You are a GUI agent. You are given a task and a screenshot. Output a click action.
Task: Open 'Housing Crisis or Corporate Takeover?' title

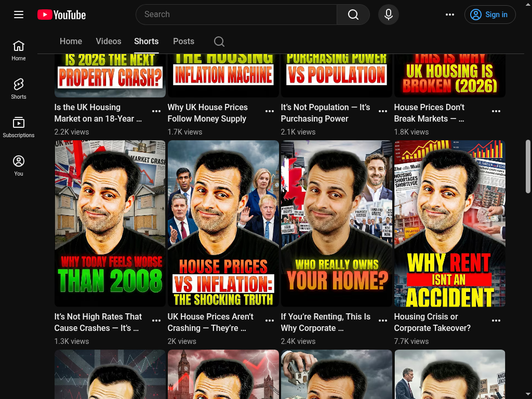pyautogui.click(x=432, y=322)
